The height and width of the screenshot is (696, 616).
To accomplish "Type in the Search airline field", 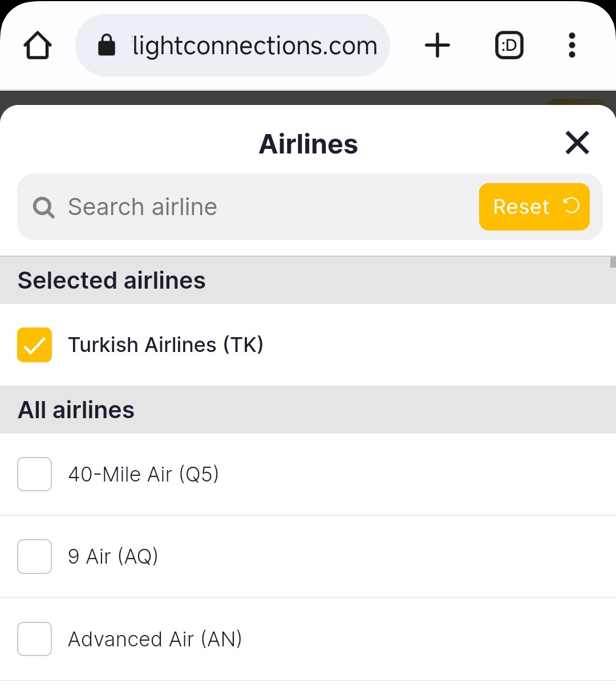I will click(257, 207).
